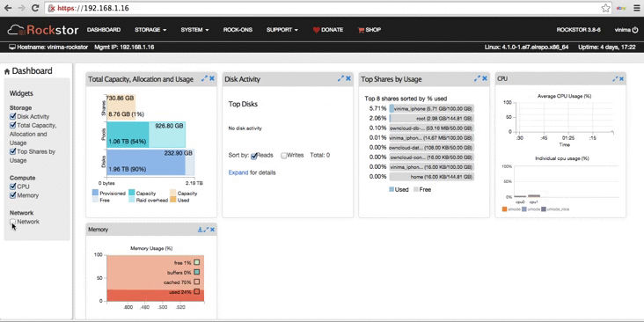Click the home share usage bar
This screenshot has height=322, width=644.
[x=432, y=177]
